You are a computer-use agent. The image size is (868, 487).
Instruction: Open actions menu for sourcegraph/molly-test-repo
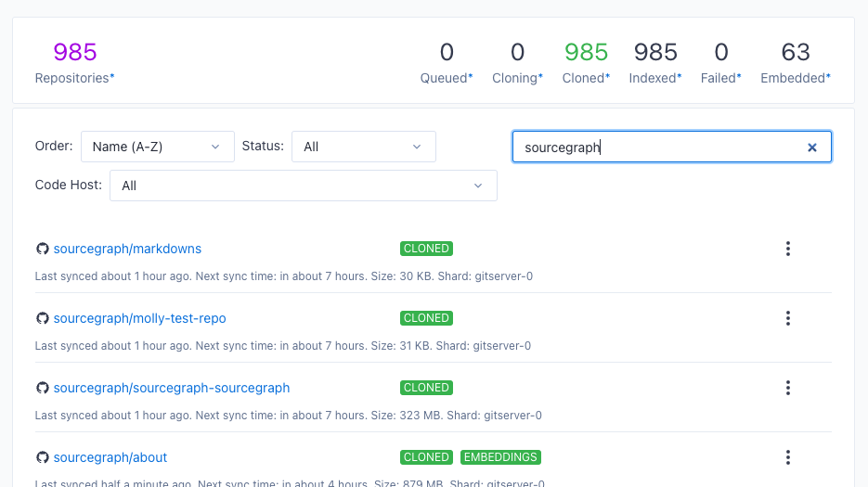pyautogui.click(x=788, y=318)
